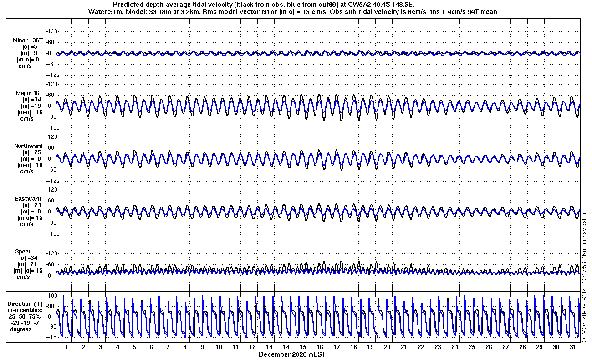592x364 pixels.
Task: Click the '120' y-axis label in Minor panel
Action: tap(51, 31)
